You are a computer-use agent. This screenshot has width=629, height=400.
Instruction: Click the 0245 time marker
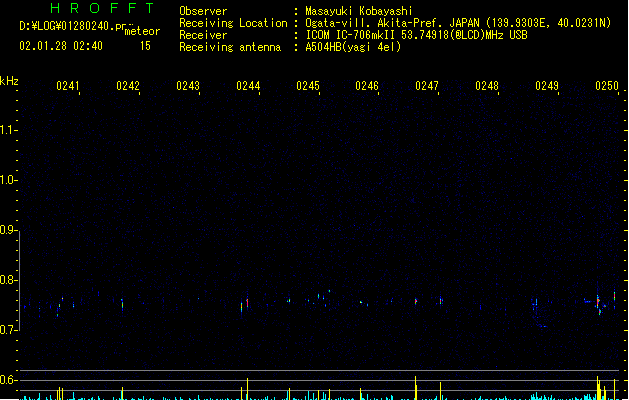pos(308,86)
